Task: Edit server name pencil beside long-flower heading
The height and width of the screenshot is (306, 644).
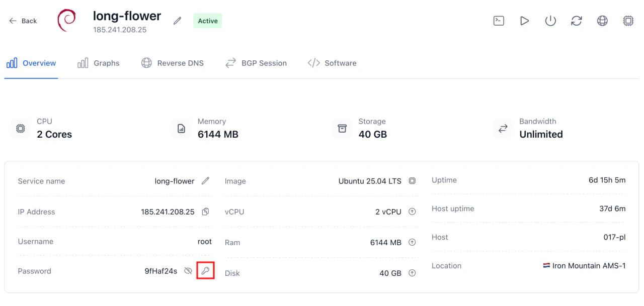Action: coord(177,21)
